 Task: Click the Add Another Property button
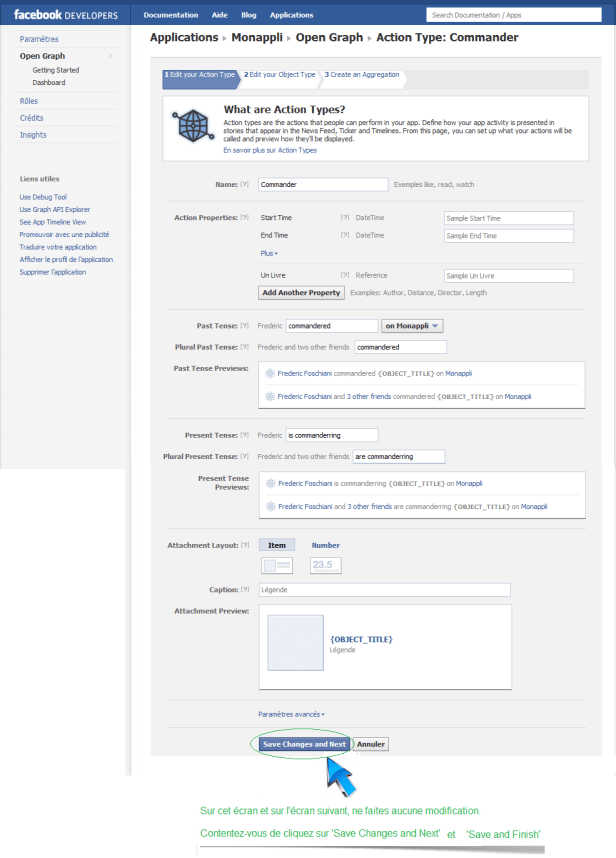pos(302,293)
